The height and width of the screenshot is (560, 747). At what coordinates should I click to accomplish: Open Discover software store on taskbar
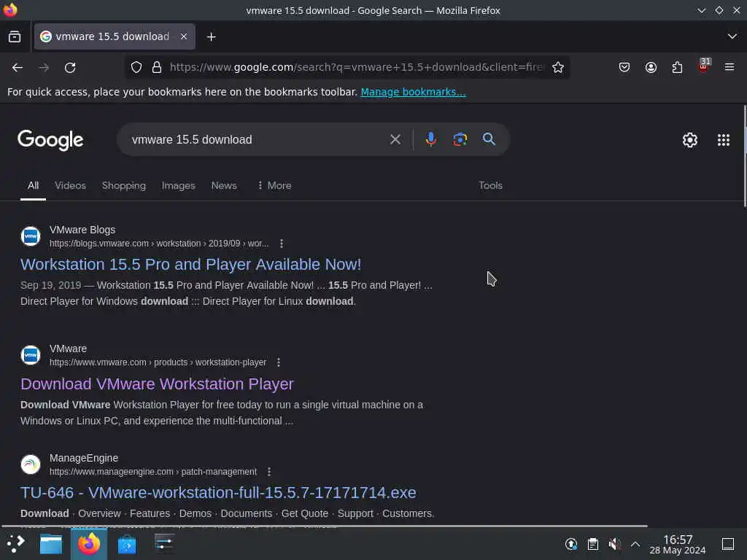point(127,544)
